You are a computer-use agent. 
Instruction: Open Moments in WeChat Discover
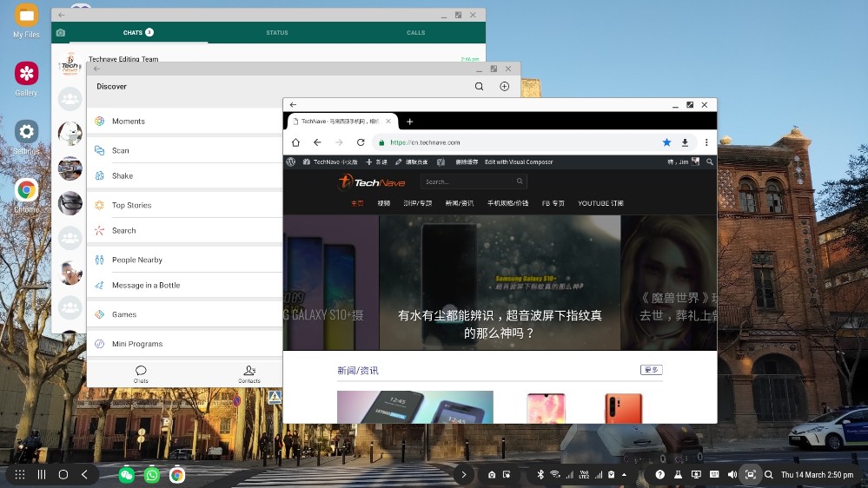point(185,122)
